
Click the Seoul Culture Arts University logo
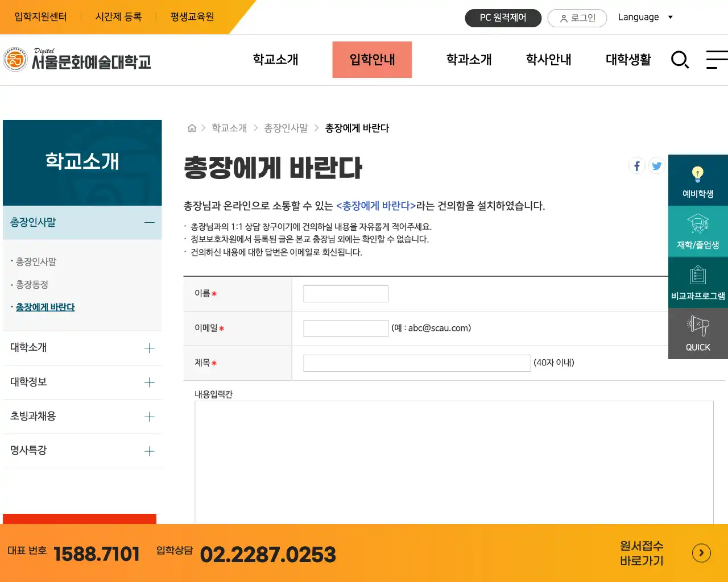[77, 60]
